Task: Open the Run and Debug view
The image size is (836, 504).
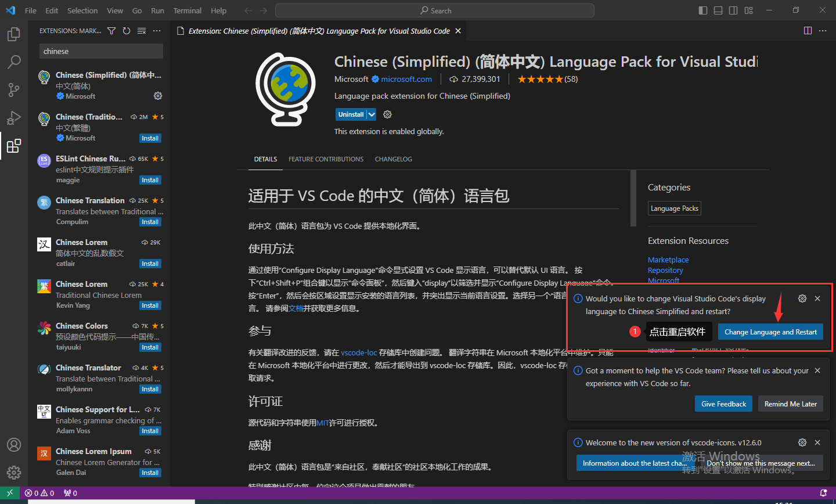Action: (x=14, y=117)
